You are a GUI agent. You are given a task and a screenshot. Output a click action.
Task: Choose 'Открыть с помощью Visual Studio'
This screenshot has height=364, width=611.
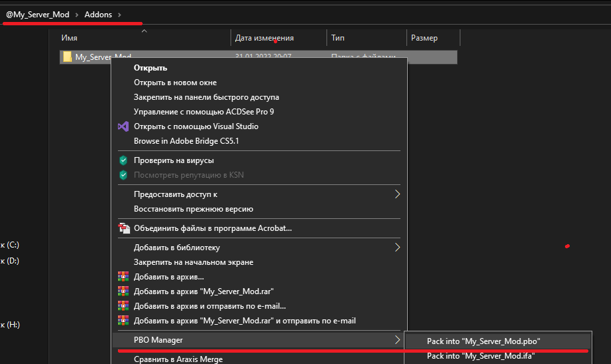click(196, 126)
